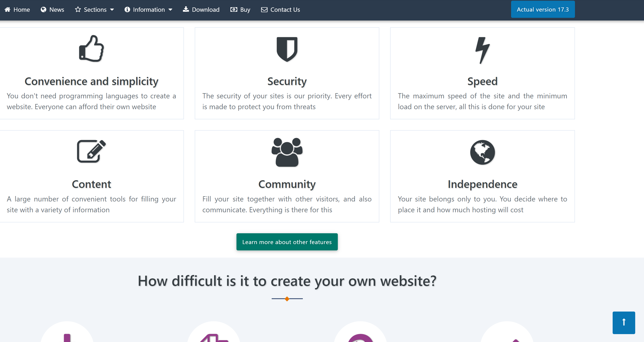Select the shield icon above Security
The image size is (644, 342).
287,49
